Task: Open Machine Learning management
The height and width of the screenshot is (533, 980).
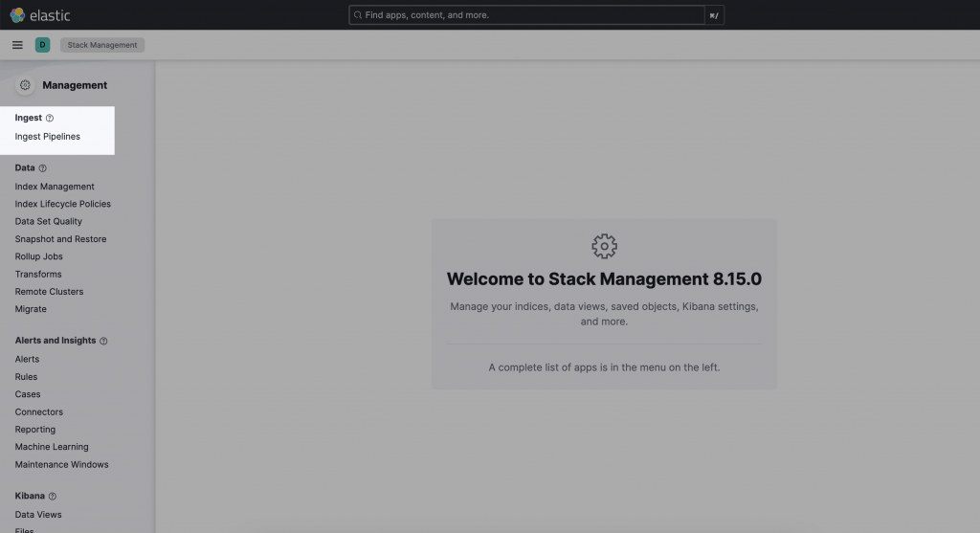Action: tap(52, 447)
